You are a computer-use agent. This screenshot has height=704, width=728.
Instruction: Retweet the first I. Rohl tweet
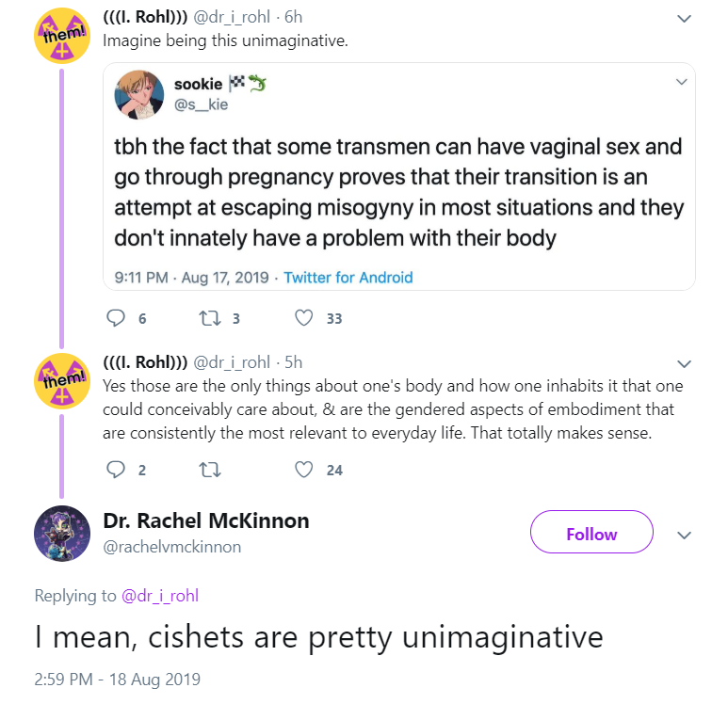point(210,318)
